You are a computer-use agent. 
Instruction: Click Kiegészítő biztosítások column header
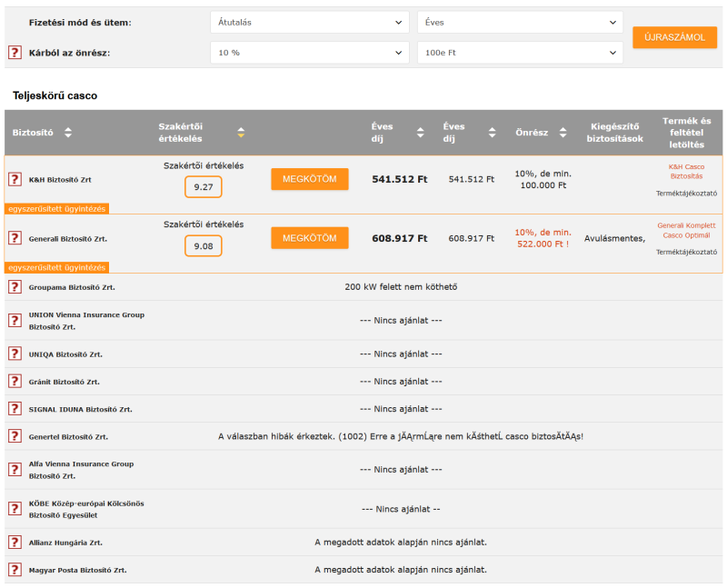tap(615, 132)
